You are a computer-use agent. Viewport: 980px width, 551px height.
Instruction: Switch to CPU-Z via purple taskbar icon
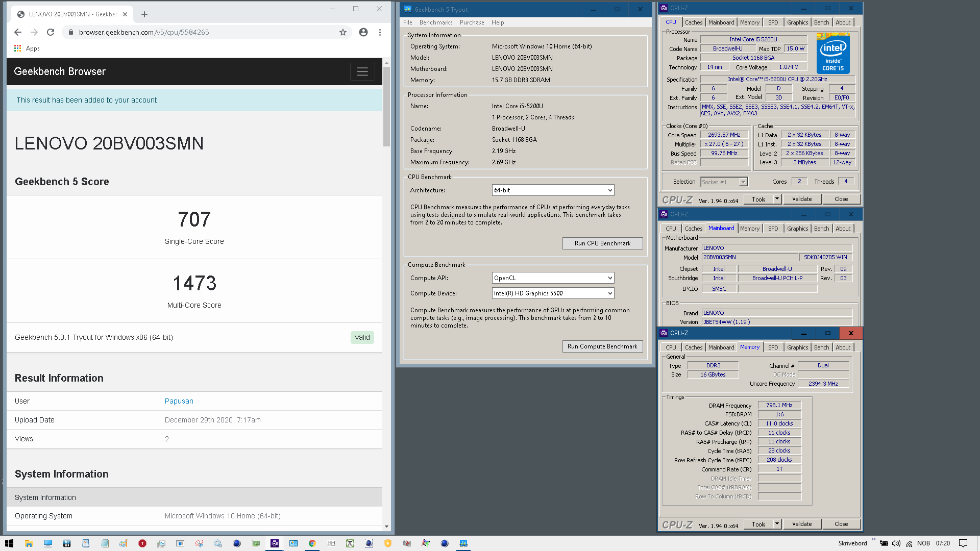(x=275, y=543)
